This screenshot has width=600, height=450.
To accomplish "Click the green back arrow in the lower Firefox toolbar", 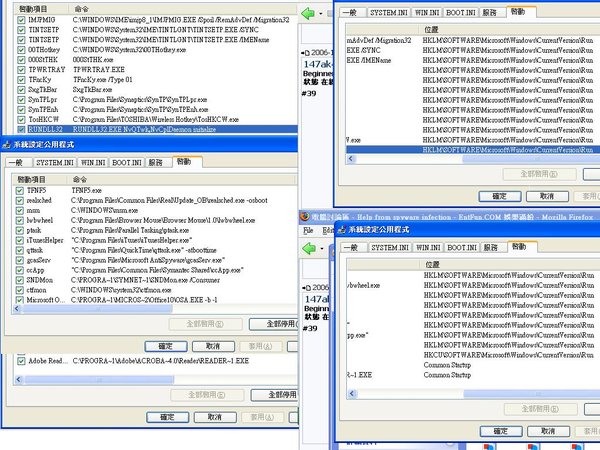I will tap(308, 248).
